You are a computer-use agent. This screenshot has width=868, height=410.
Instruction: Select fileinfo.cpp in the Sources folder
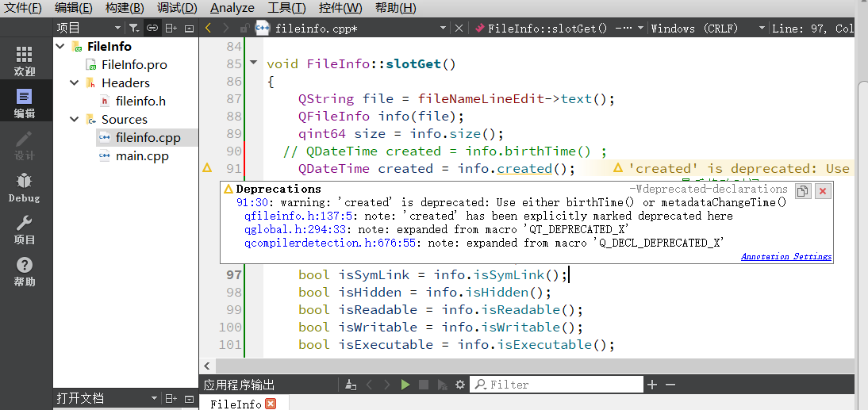148,138
